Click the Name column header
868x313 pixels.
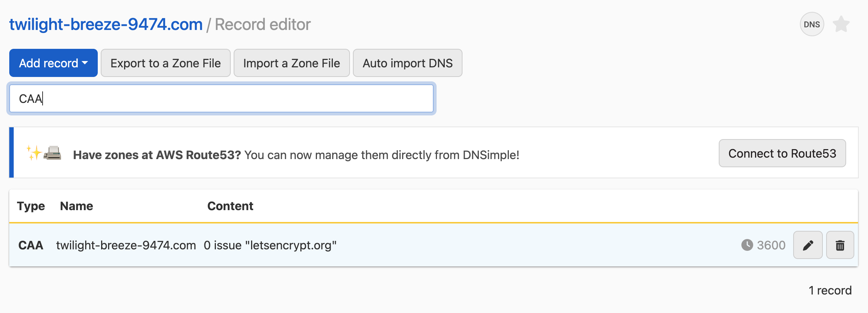pyautogui.click(x=76, y=206)
